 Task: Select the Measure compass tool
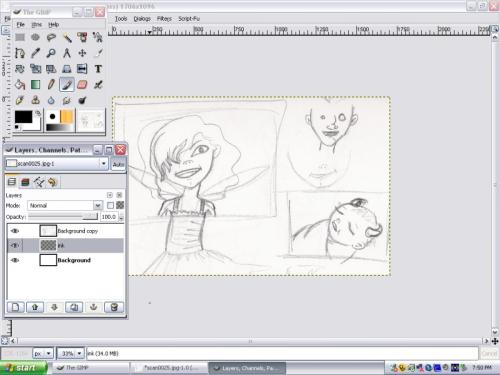click(67, 53)
